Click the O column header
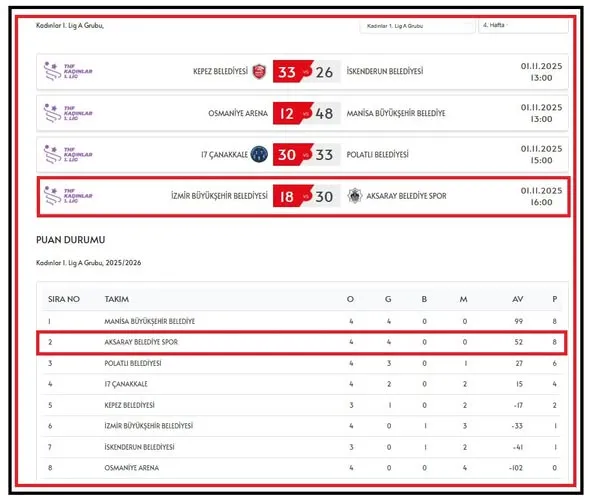 [x=350, y=299]
